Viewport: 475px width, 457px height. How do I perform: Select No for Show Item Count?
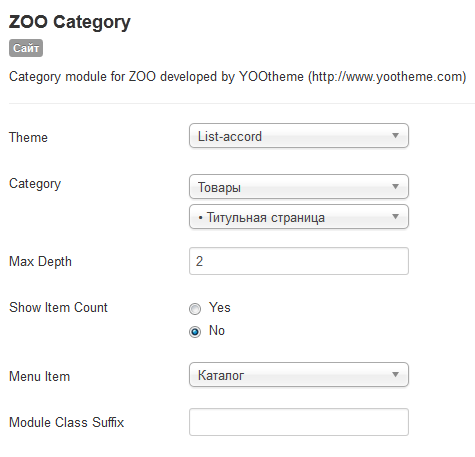pyautogui.click(x=195, y=332)
